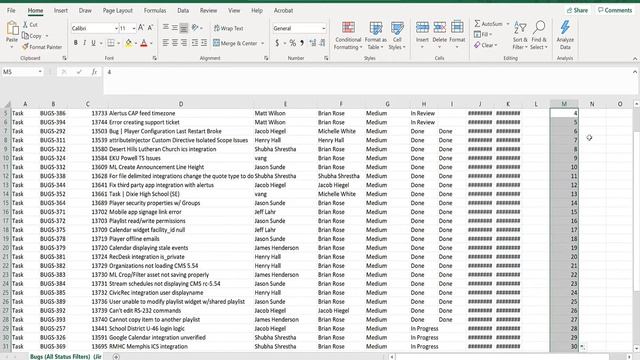This screenshot has width=640, height=360.
Task: Toggle Wrap Text
Action: [229, 28]
